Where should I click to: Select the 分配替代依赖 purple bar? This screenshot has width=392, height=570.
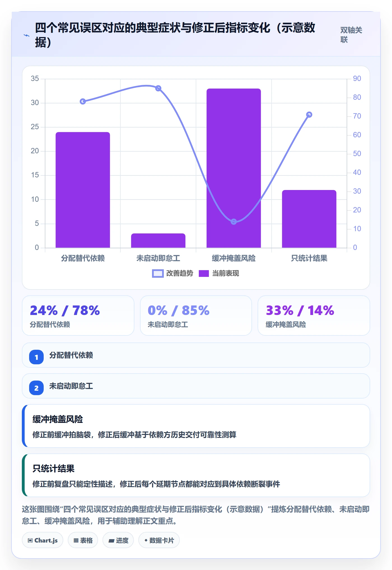point(83,190)
